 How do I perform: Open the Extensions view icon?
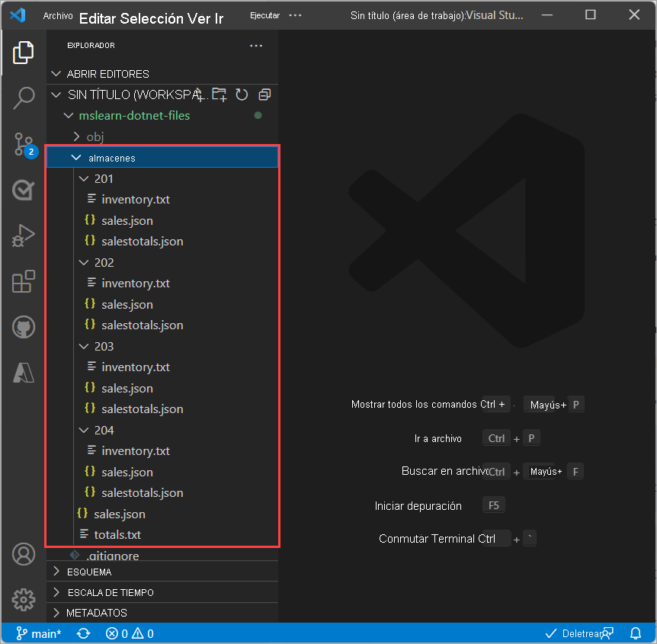(24, 282)
